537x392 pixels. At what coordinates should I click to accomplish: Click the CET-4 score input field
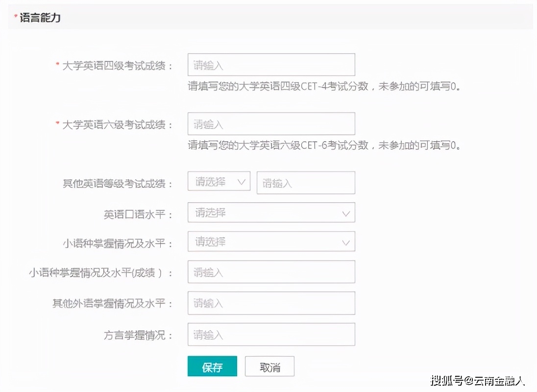click(x=271, y=65)
